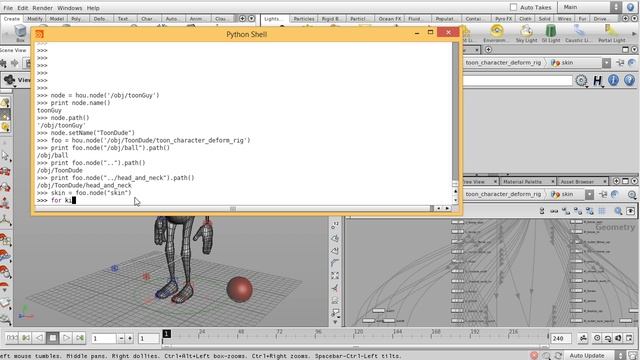
Task: Open the Help menu
Action: [x=93, y=8]
